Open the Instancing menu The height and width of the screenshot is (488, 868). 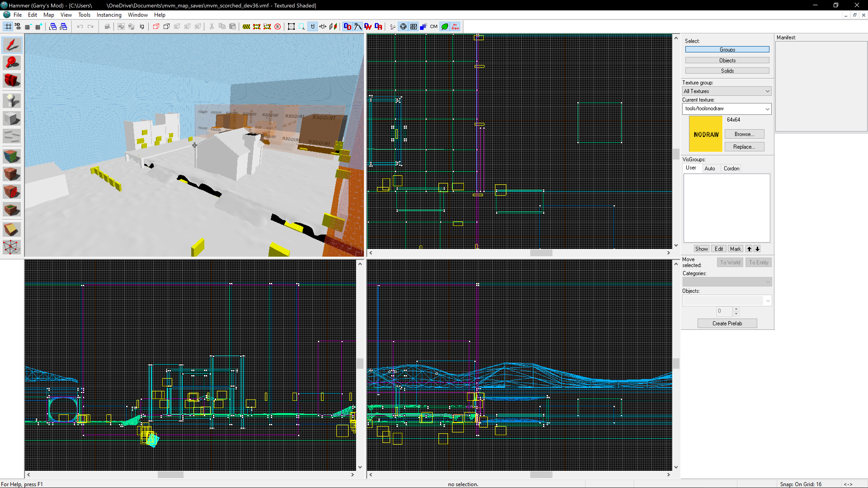coord(109,15)
